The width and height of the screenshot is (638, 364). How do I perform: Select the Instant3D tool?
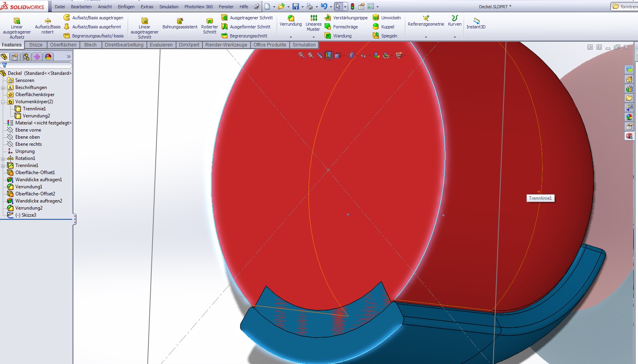(476, 23)
